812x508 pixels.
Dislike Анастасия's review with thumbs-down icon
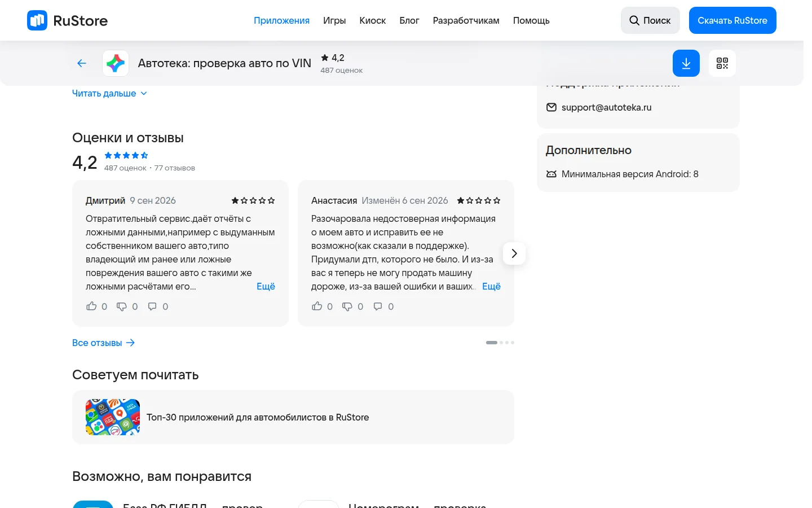(x=347, y=306)
